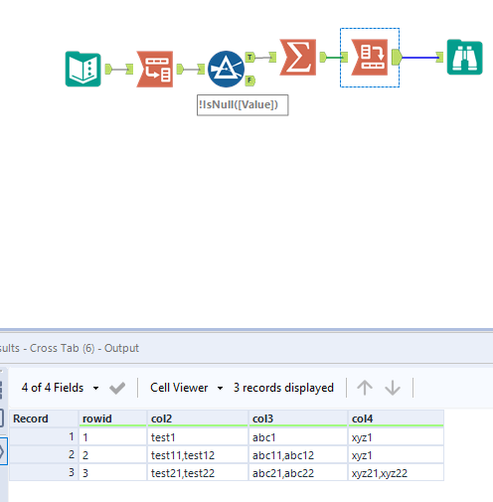
Task: Click the Filter tool's F output anchor
Action: [x=250, y=80]
